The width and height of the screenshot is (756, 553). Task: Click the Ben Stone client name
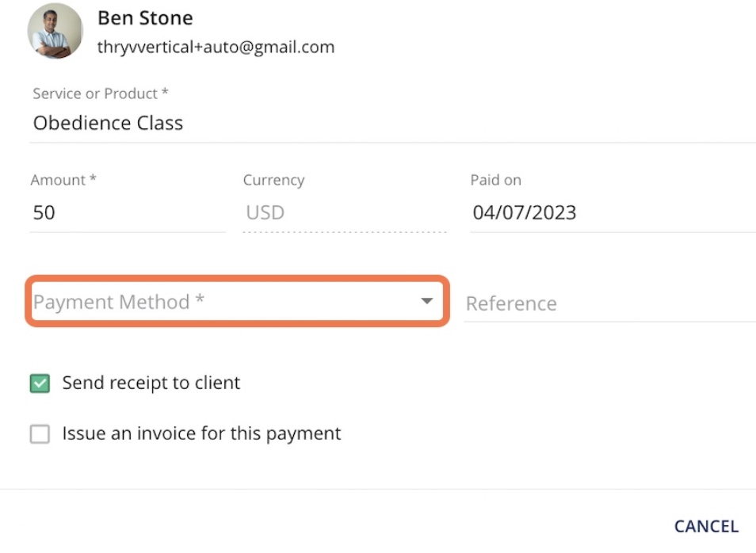coord(145,17)
